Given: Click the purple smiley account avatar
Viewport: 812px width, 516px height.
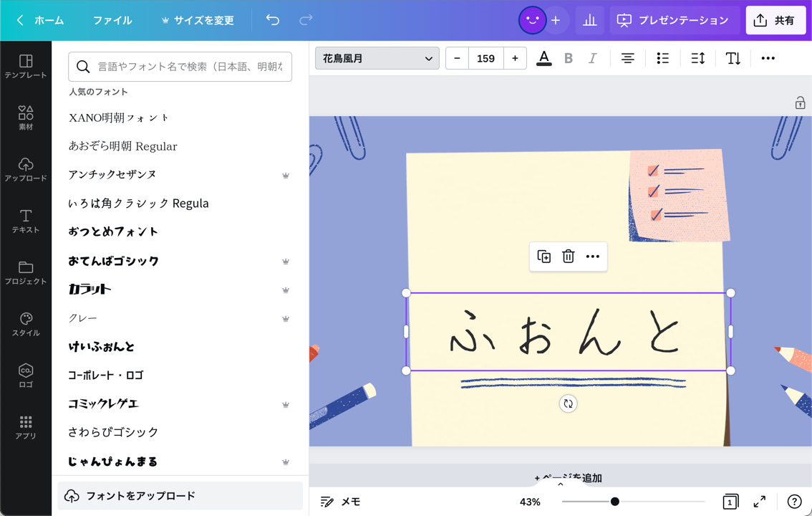Looking at the screenshot, I should point(532,20).
